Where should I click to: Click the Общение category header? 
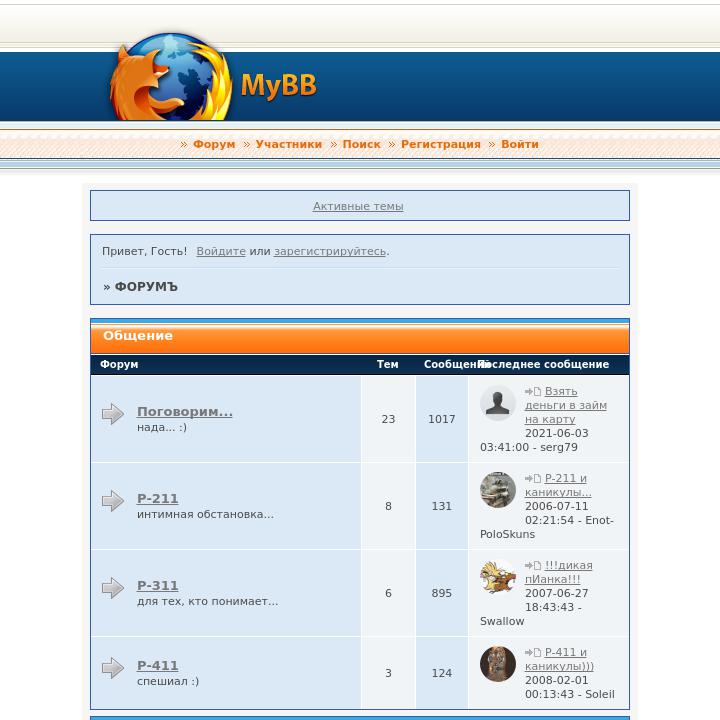[360, 337]
